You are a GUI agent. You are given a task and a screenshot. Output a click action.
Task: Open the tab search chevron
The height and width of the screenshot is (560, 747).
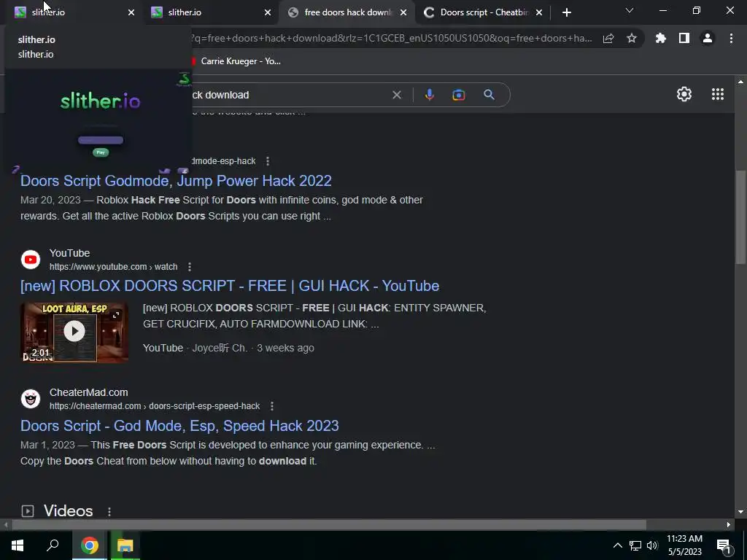630,10
